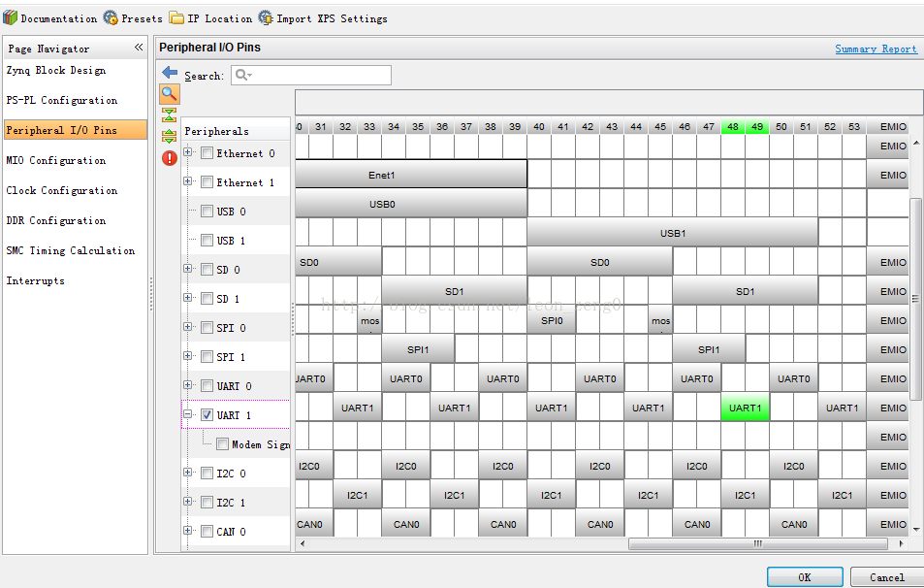Click the expand all tree icon
This screenshot has height=588, width=924.
pos(169,136)
